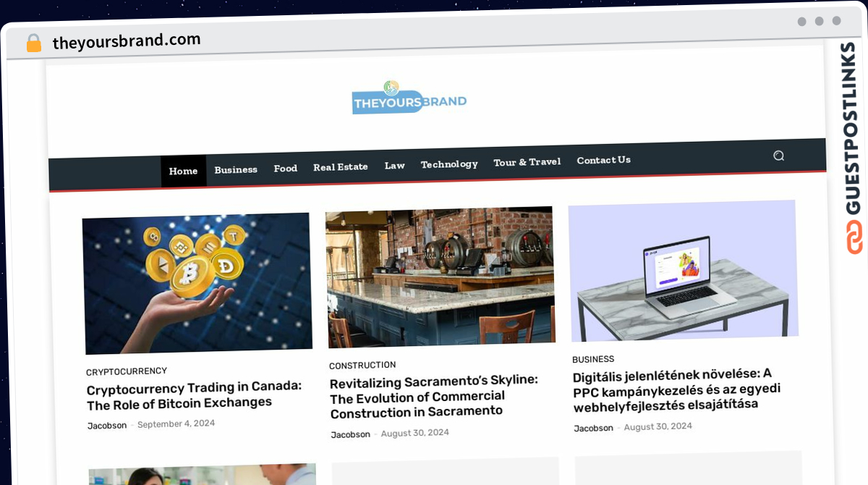Select the BUSINESS category label above article
This screenshot has width=868, height=485.
tap(593, 359)
